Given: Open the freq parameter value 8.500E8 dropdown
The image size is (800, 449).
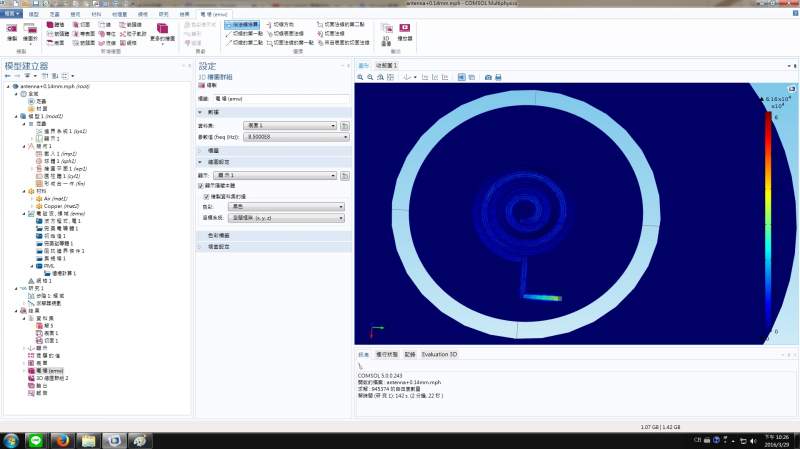Looking at the screenshot, I should pos(296,137).
